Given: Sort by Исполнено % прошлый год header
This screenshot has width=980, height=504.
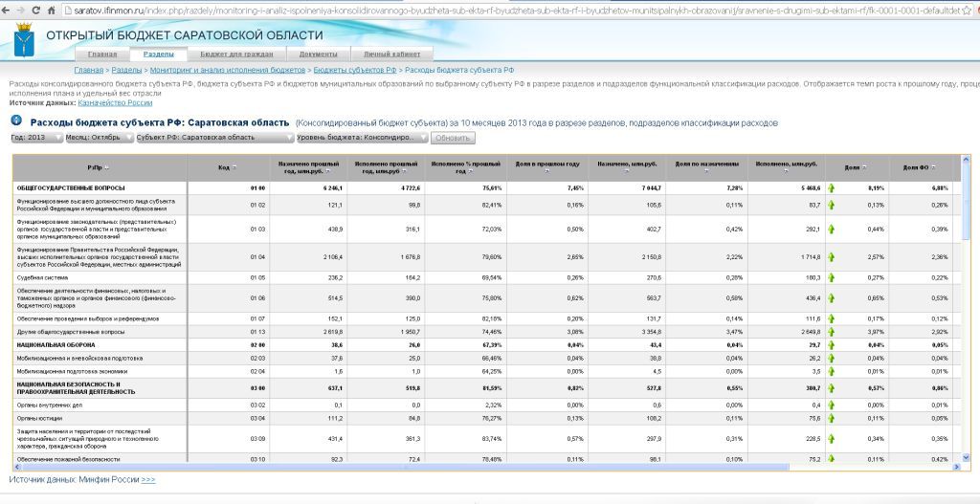Looking at the screenshot, I should tap(466, 166).
